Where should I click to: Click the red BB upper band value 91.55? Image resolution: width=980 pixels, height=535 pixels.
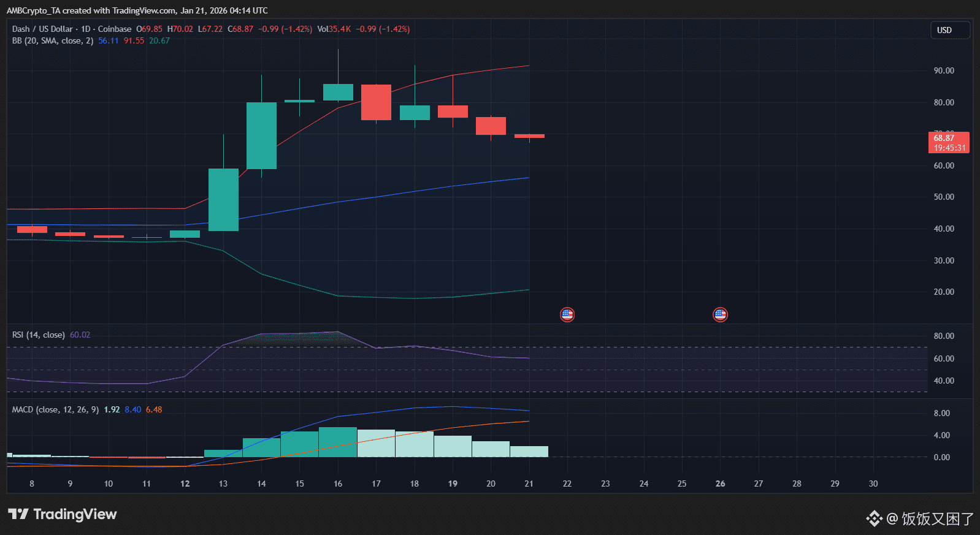coord(134,40)
